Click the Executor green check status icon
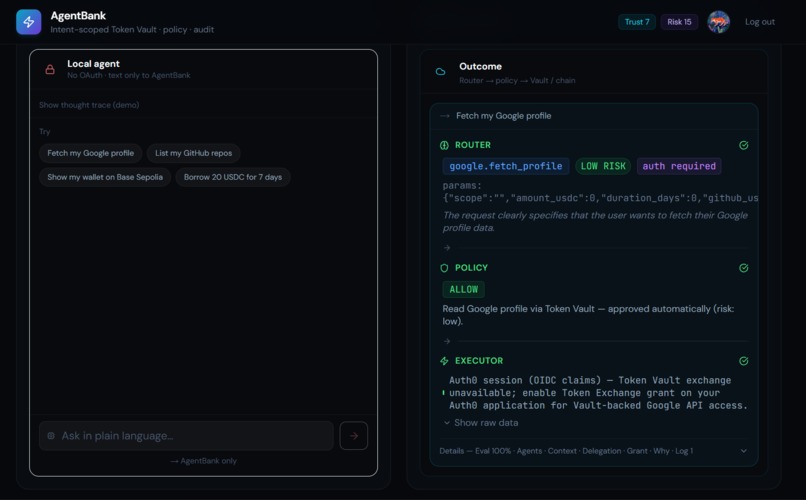Viewport: 806px width, 500px height. point(743,361)
